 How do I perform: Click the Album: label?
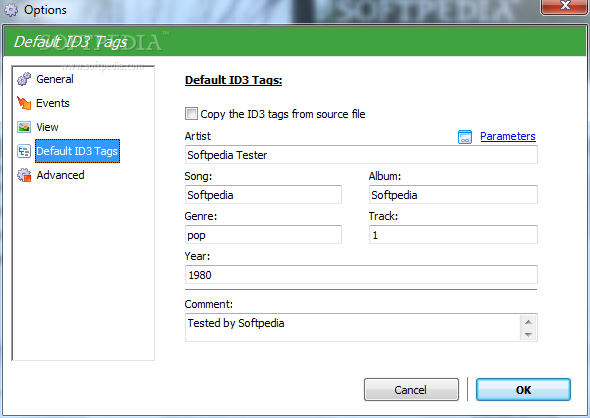[x=385, y=176]
